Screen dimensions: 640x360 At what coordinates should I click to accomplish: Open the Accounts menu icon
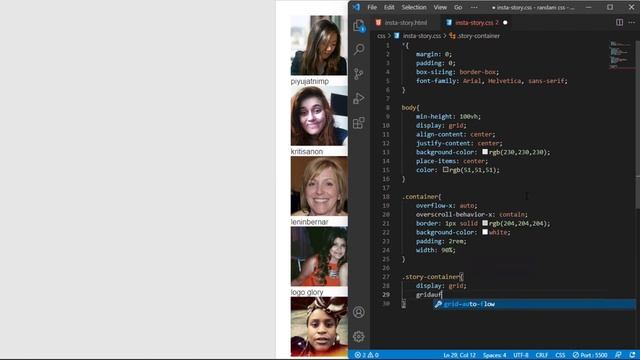[x=359, y=312]
